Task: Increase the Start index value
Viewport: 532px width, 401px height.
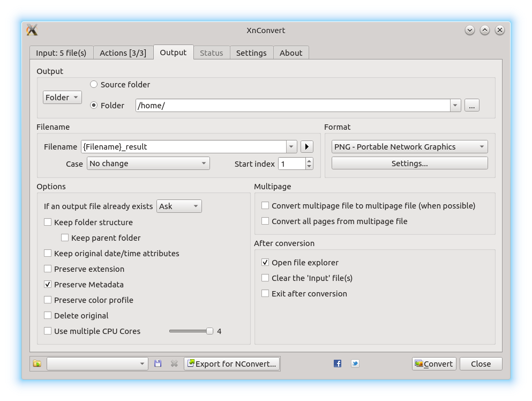Action: [x=309, y=161]
